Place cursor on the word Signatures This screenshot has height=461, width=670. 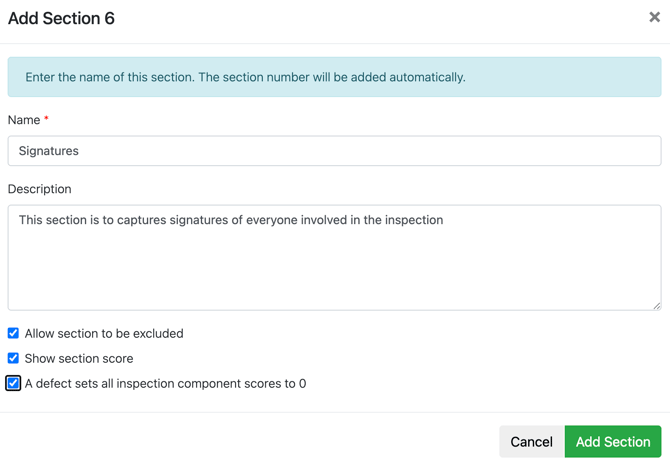49,151
